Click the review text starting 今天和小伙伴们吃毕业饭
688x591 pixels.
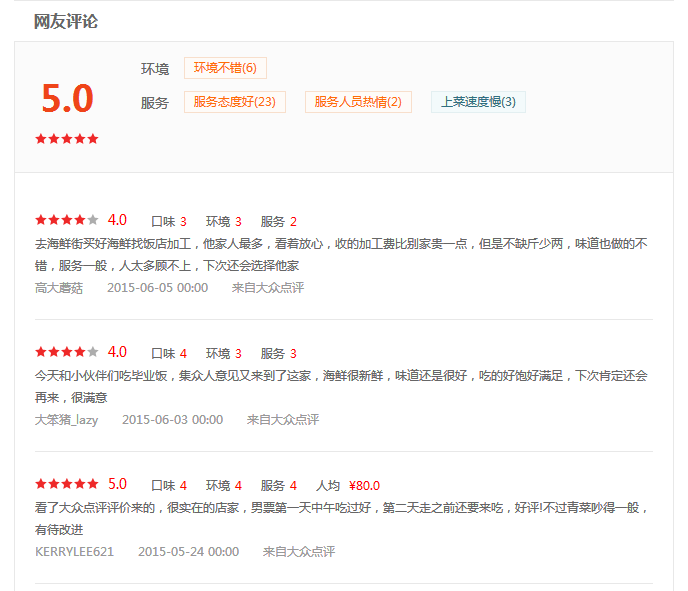pyautogui.click(x=341, y=387)
